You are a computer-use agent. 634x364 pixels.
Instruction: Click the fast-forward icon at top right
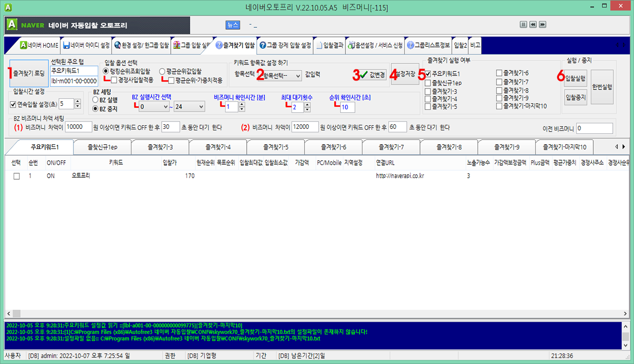point(541,24)
